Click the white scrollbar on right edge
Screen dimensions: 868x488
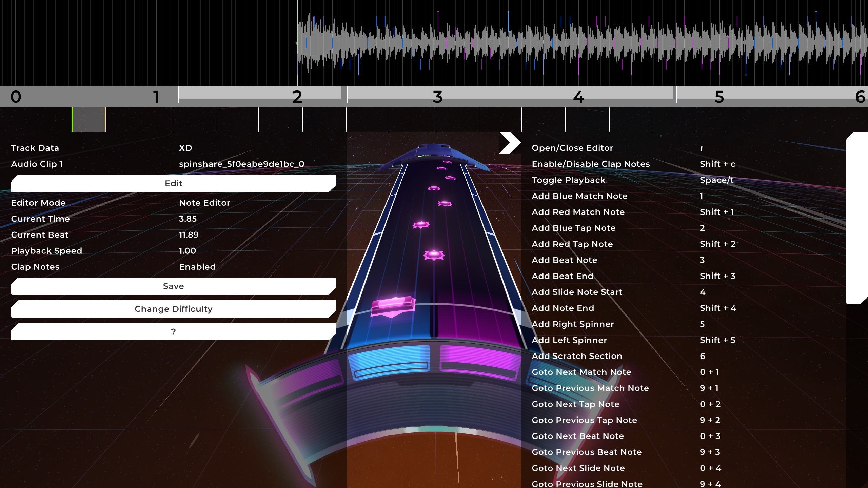[x=857, y=218]
